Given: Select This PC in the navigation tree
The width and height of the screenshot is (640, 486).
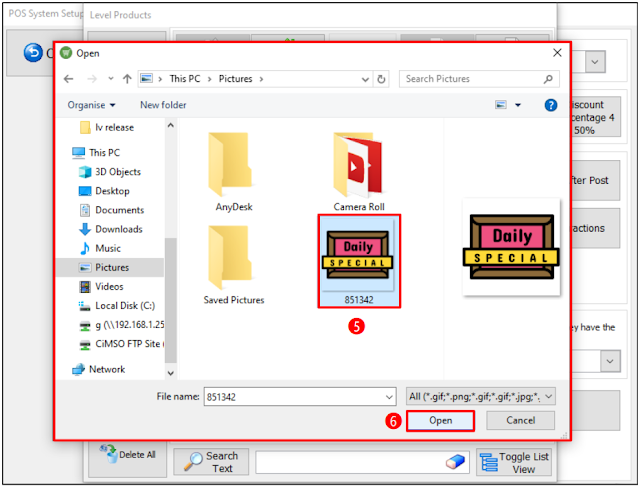Looking at the screenshot, I should 96,153.
